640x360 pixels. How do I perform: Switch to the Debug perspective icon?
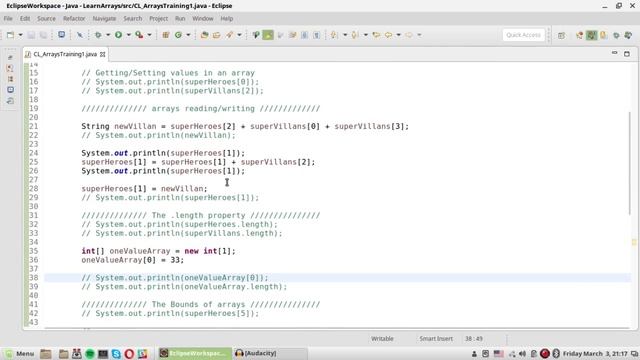click(x=616, y=36)
